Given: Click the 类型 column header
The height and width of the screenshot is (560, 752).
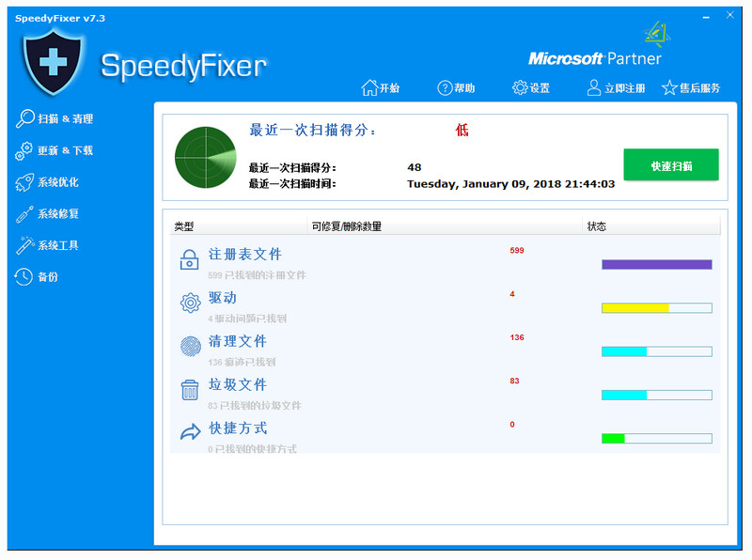Looking at the screenshot, I should pyautogui.click(x=184, y=226).
